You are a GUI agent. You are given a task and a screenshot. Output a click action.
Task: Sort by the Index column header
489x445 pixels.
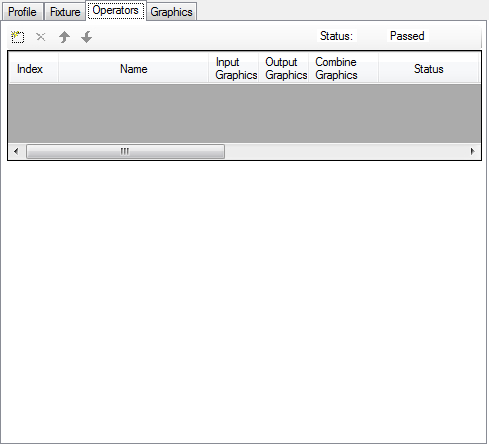[33, 69]
